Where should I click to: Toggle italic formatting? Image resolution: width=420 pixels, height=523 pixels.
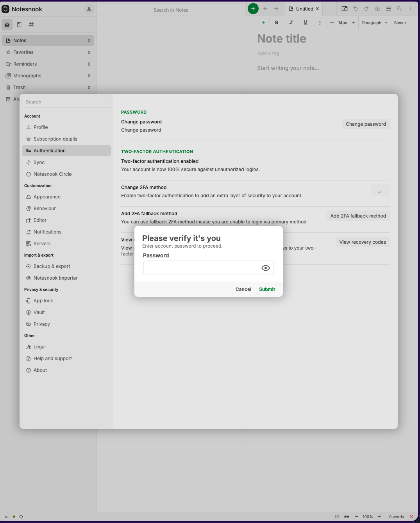click(x=291, y=23)
